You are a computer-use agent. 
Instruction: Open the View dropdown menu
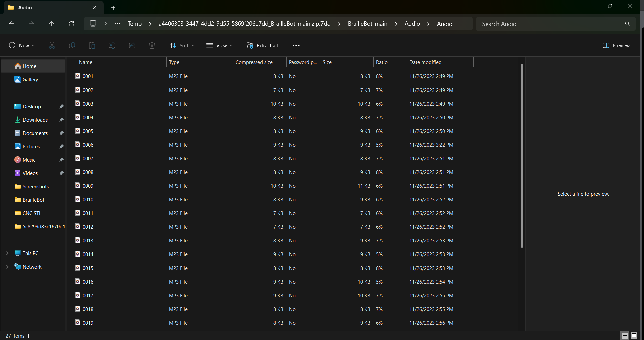tap(219, 45)
